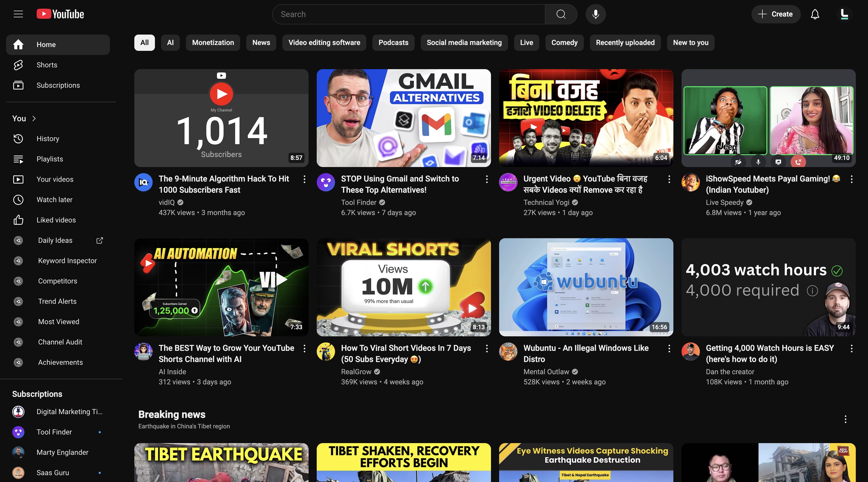
Task: Filter by Social media marketing chip
Action: [x=464, y=43]
